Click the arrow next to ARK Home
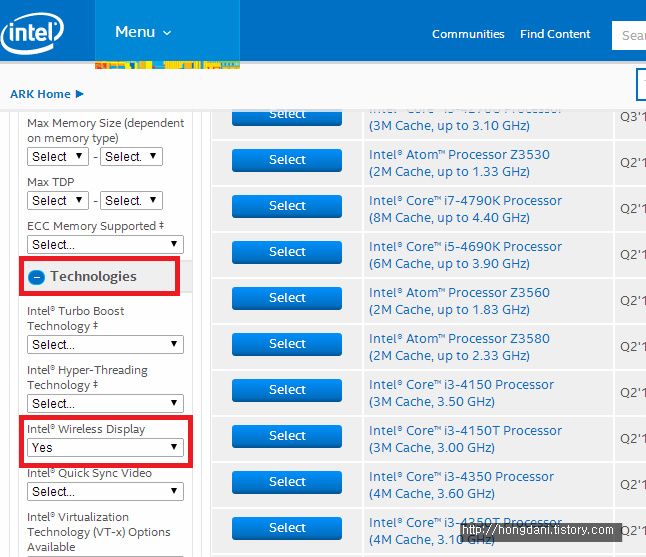Screen dimensions: 646x557 (x=80, y=94)
